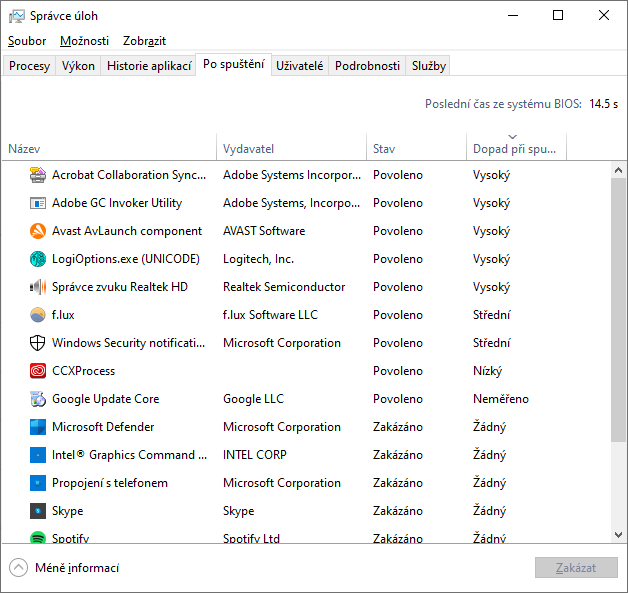628x593 pixels.
Task: Click the Skype publisher cell
Action: [239, 511]
